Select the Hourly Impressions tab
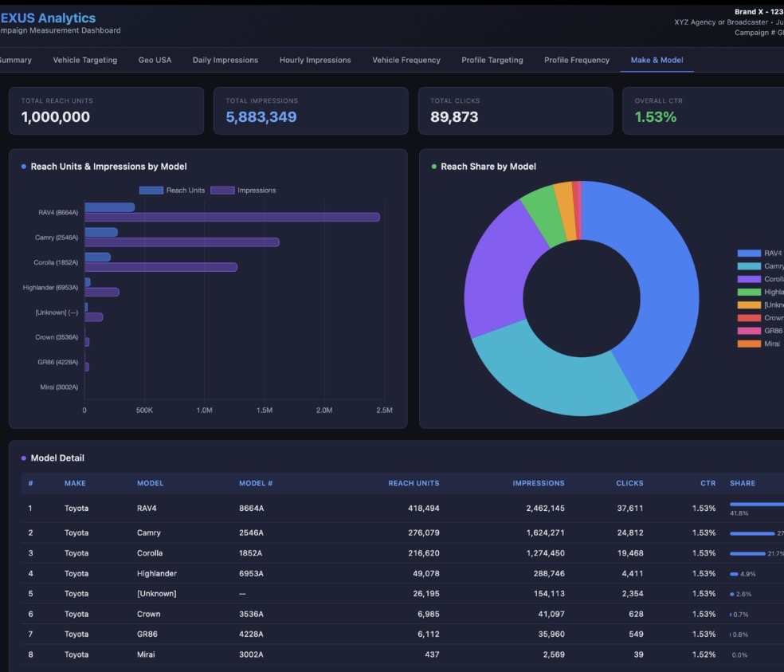Screen dimensions: 784x672 (x=315, y=60)
